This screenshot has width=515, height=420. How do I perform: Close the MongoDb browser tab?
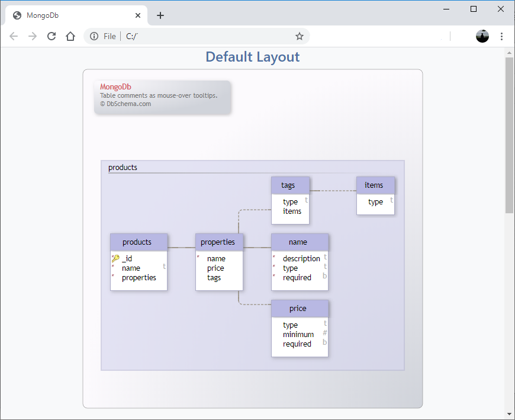tap(138, 15)
